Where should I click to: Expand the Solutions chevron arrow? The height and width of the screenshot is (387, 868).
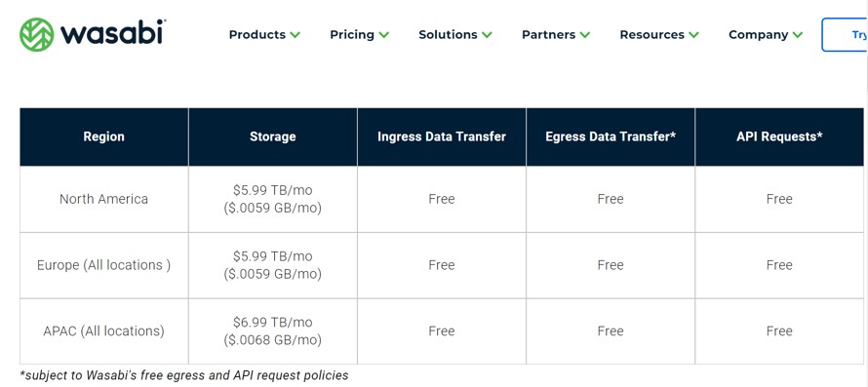487,35
